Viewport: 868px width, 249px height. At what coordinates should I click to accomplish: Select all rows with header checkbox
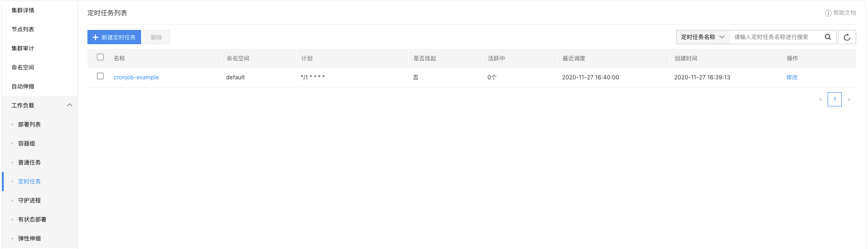point(100,57)
